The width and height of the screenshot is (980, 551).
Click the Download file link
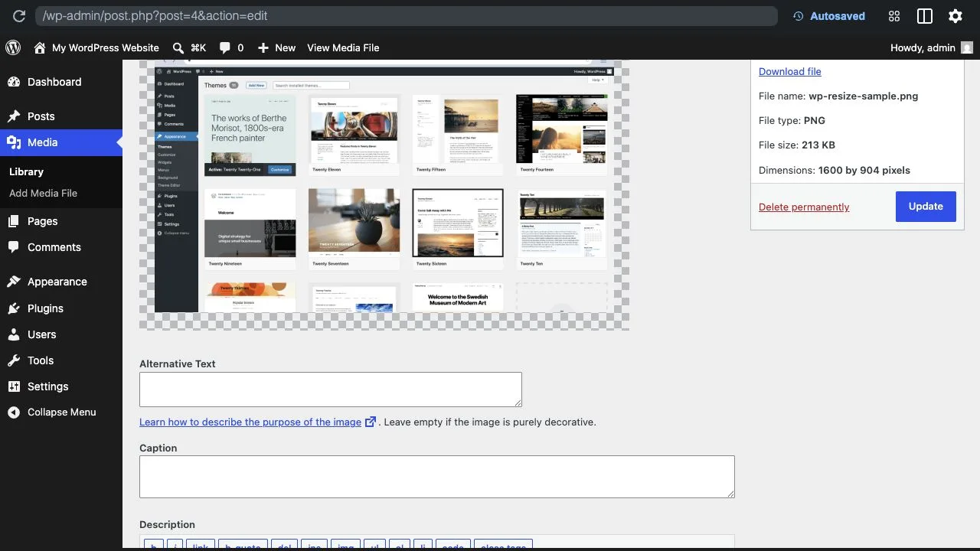790,71
